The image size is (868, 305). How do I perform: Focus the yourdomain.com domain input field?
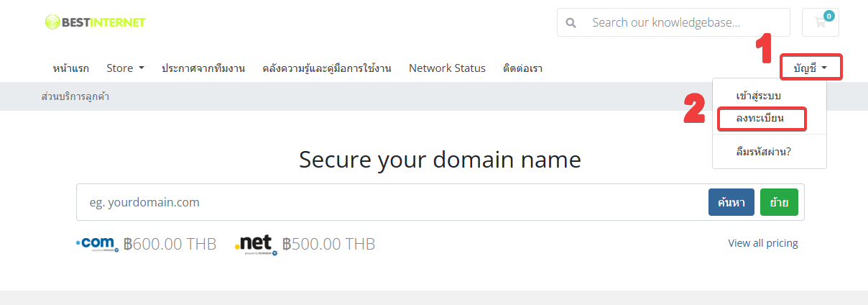coord(392,202)
